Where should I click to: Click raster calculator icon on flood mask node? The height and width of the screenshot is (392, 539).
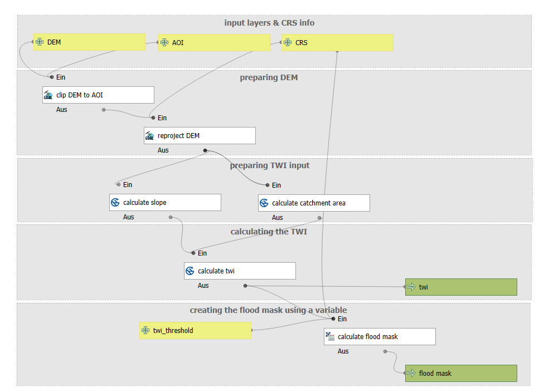click(x=330, y=336)
